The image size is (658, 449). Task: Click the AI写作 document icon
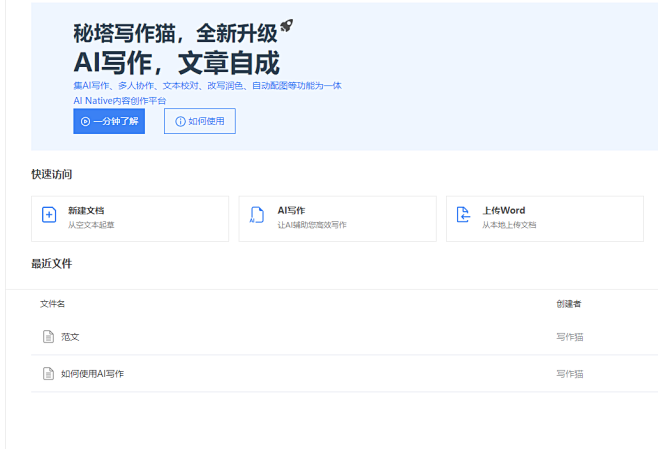coord(257,215)
